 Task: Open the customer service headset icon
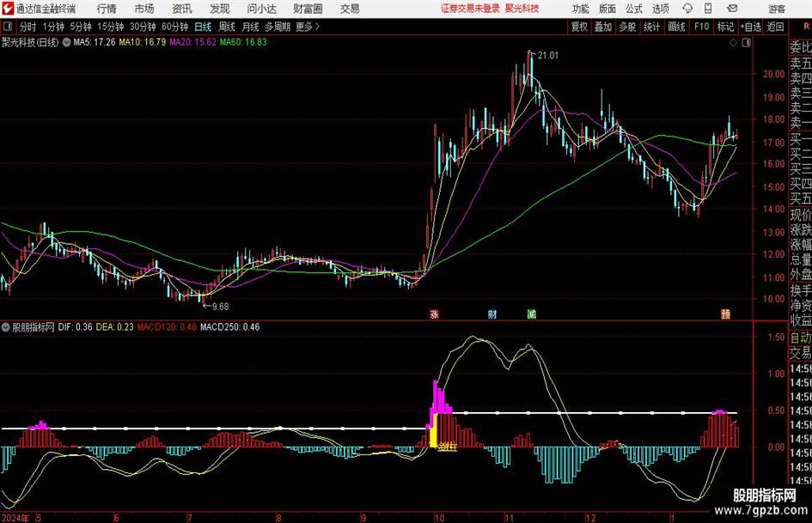coord(687,9)
